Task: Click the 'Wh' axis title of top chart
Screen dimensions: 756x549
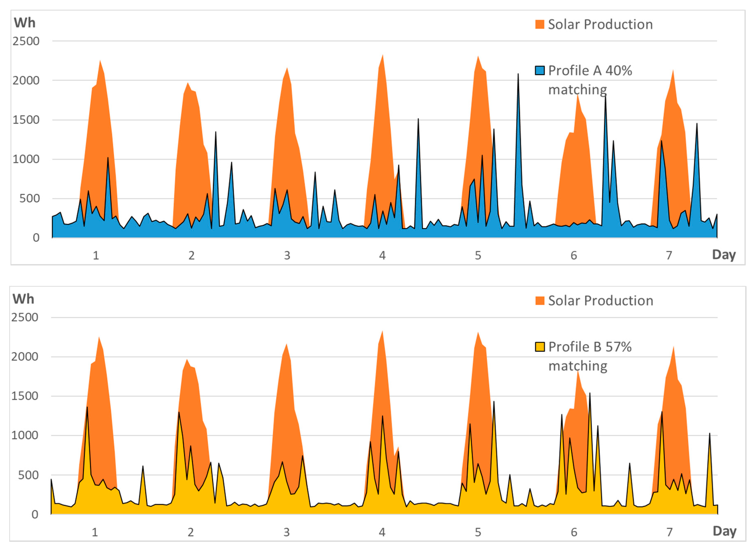Action: 24,23
